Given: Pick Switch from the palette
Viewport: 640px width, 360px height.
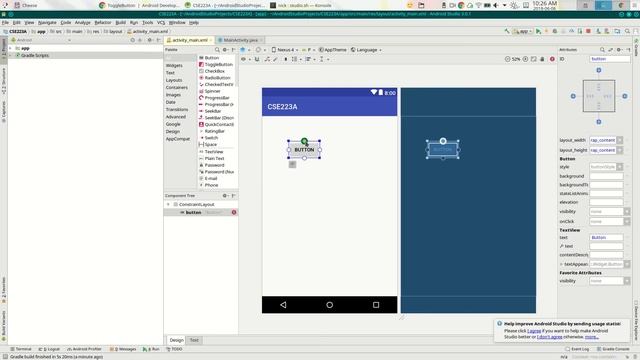Looking at the screenshot, I should click(x=209, y=138).
